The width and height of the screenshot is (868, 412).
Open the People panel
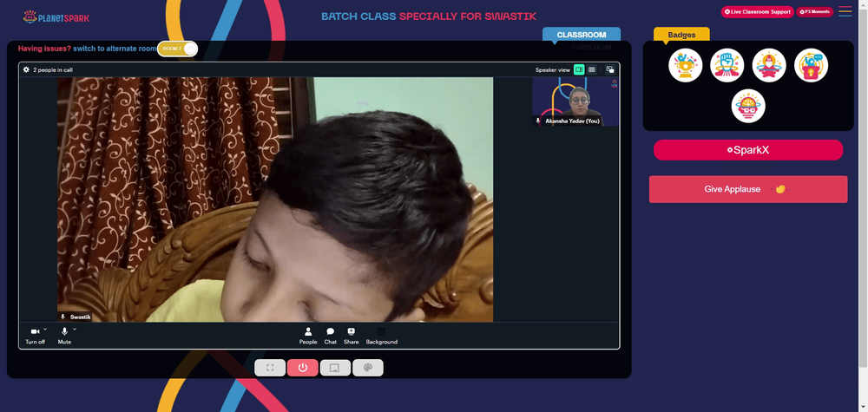pos(308,336)
